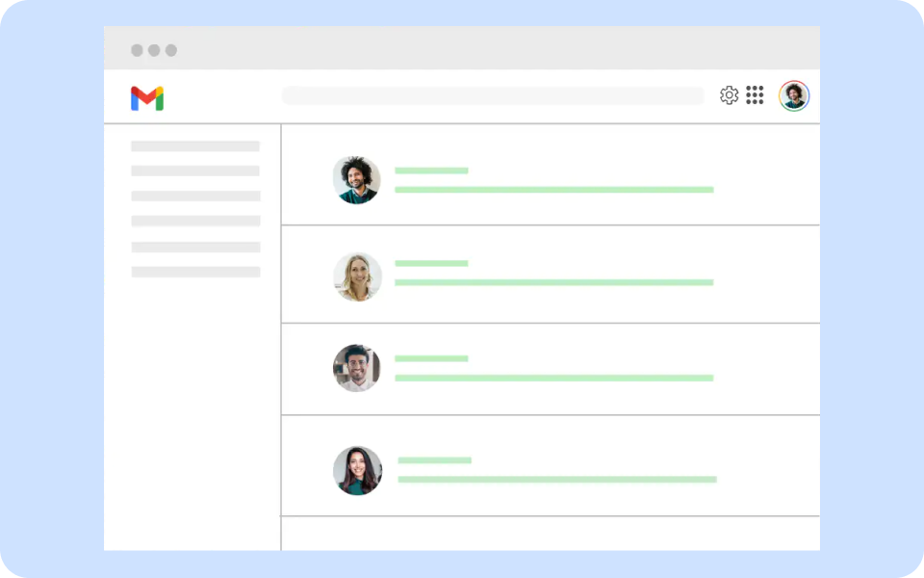Open the account profile picture menu
Image resolution: width=924 pixels, height=578 pixels.
point(794,95)
